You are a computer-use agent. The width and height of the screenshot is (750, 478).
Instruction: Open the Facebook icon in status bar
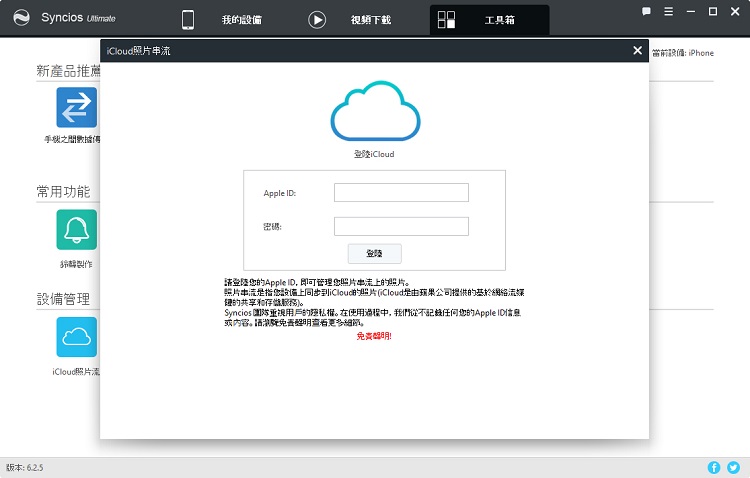tap(714, 467)
